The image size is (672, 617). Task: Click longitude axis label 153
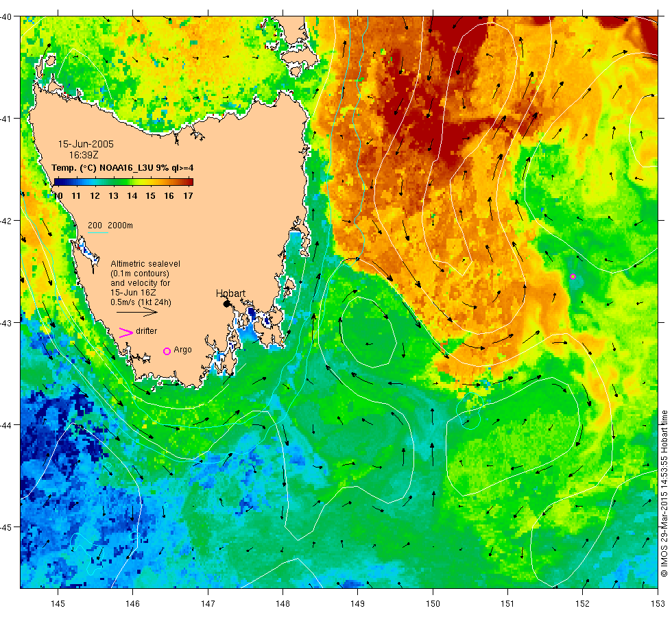click(658, 604)
